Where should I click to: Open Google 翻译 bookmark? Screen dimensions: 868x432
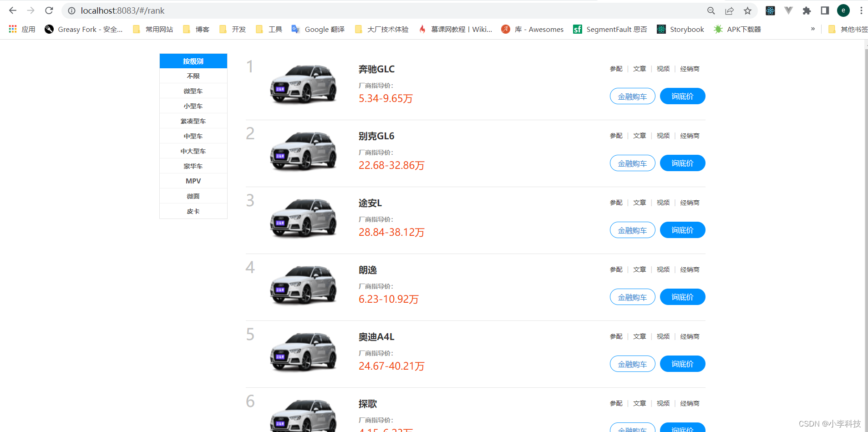[318, 29]
